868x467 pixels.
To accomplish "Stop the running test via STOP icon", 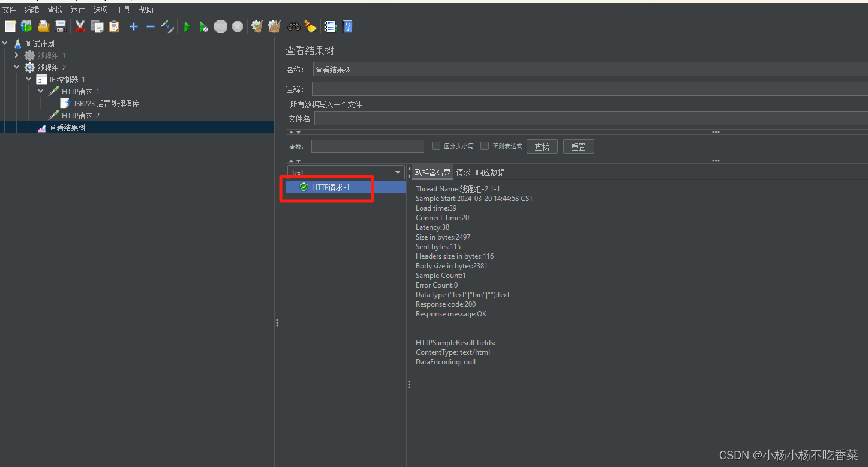I will [x=221, y=26].
